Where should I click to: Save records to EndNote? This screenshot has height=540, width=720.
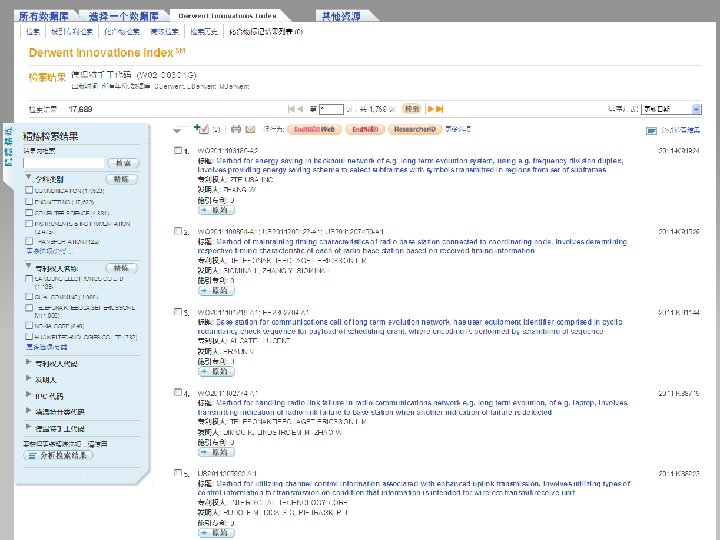tap(365, 129)
